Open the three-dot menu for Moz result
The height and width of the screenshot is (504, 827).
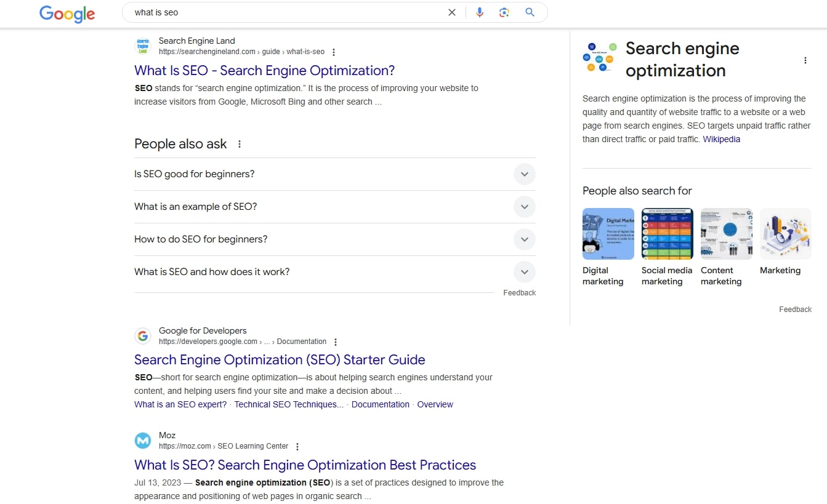[297, 447]
